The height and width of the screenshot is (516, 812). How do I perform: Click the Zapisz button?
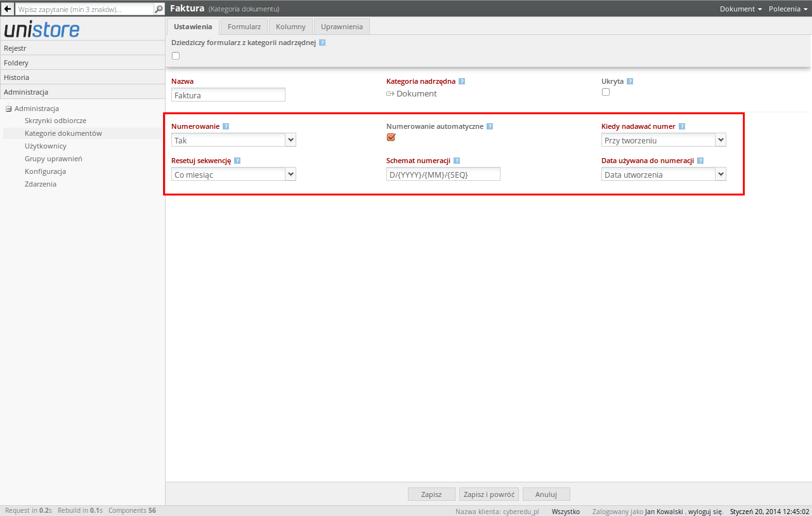tap(431, 494)
